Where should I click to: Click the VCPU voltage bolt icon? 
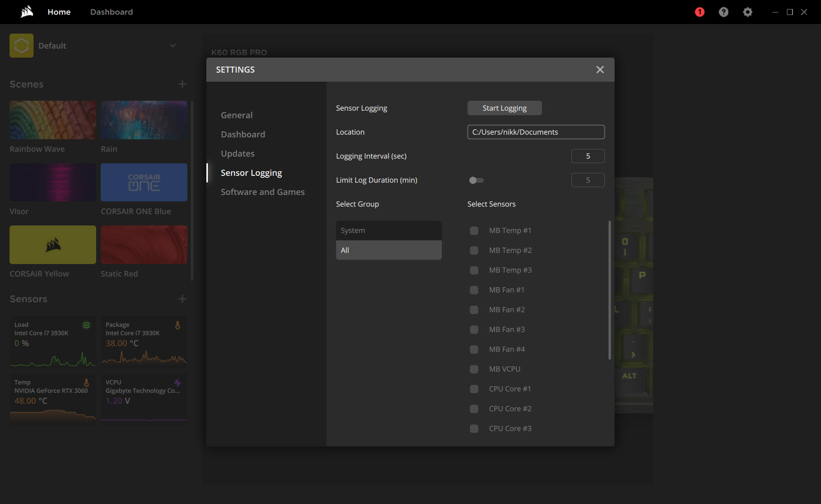(x=177, y=383)
